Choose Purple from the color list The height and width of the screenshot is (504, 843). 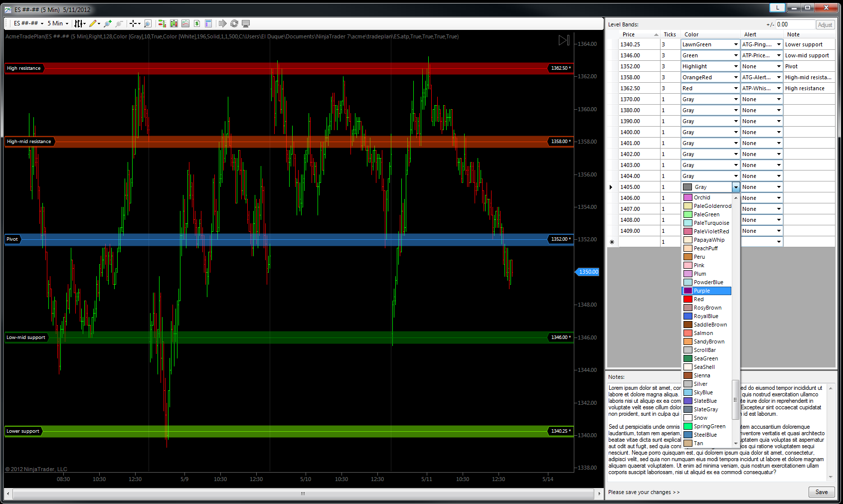click(x=706, y=291)
